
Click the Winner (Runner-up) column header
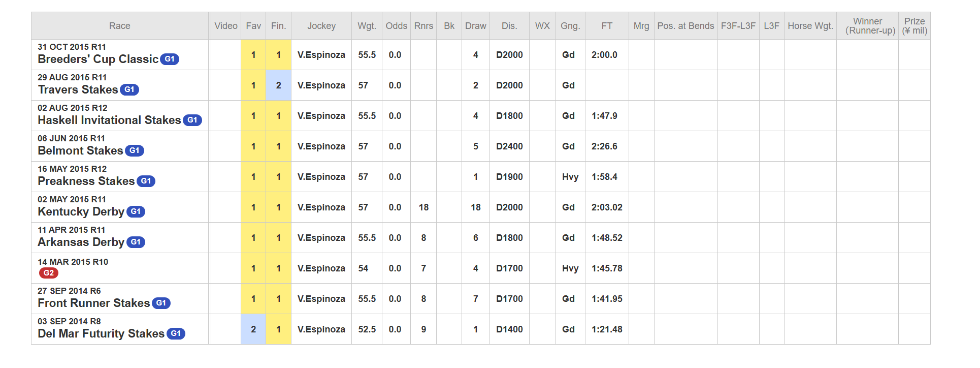click(867, 26)
